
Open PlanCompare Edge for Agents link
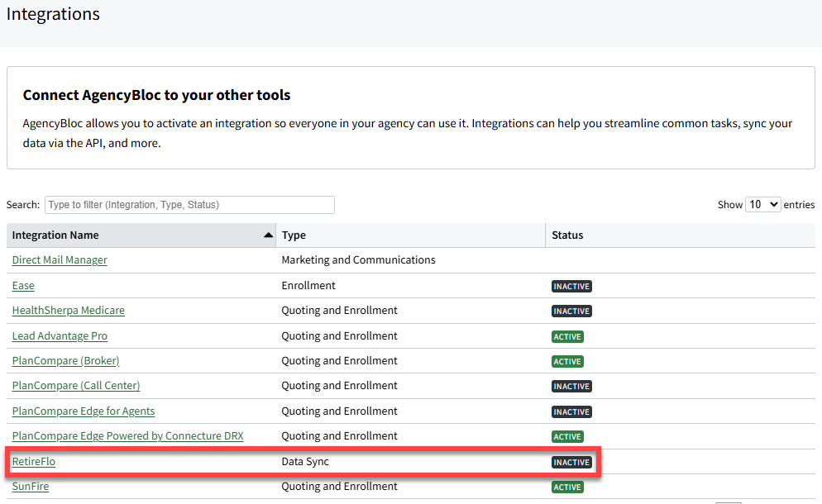click(x=84, y=411)
